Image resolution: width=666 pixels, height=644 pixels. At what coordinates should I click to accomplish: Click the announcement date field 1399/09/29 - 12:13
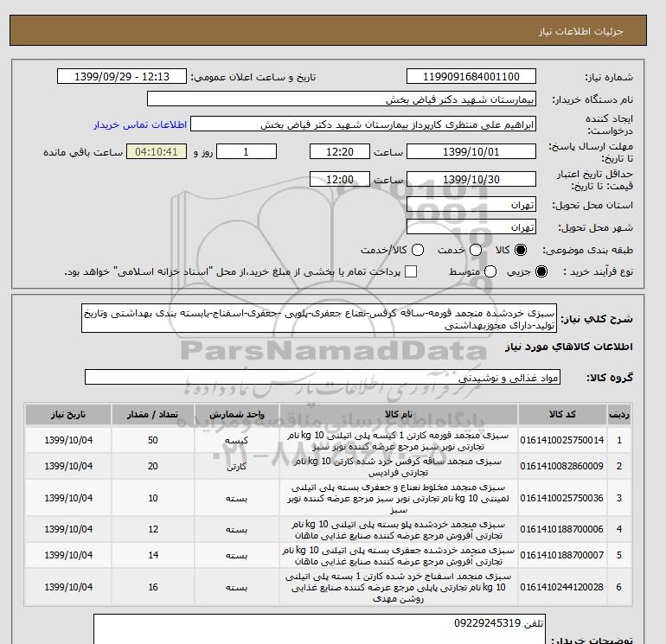(x=122, y=76)
